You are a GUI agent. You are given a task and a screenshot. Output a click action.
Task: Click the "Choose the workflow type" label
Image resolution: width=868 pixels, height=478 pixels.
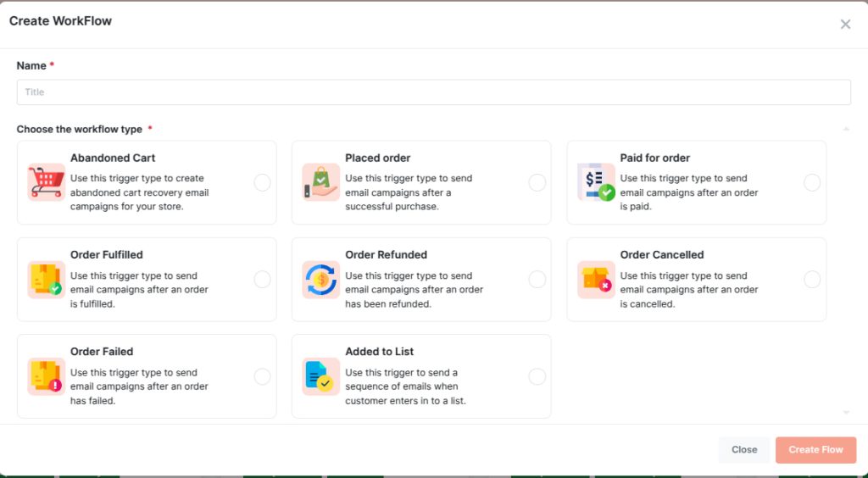[x=79, y=130]
